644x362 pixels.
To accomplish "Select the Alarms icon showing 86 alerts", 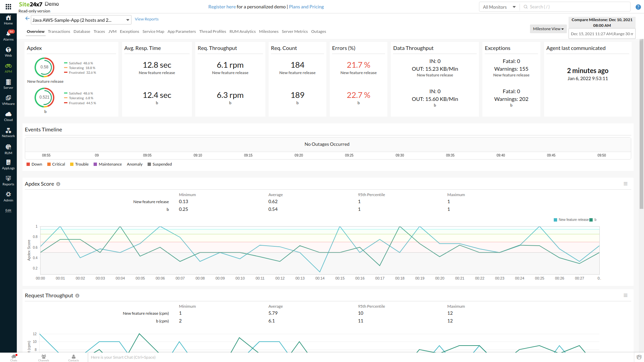I will pos(8,35).
